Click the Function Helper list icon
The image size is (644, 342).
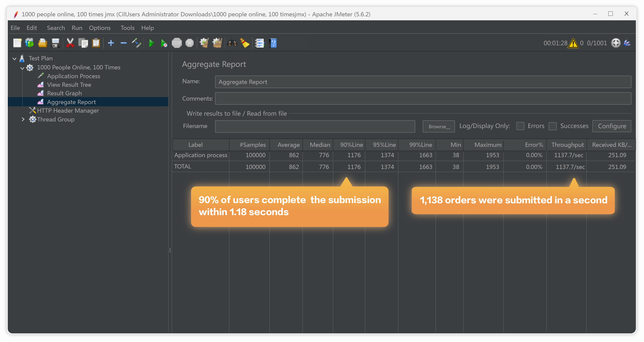click(x=260, y=43)
